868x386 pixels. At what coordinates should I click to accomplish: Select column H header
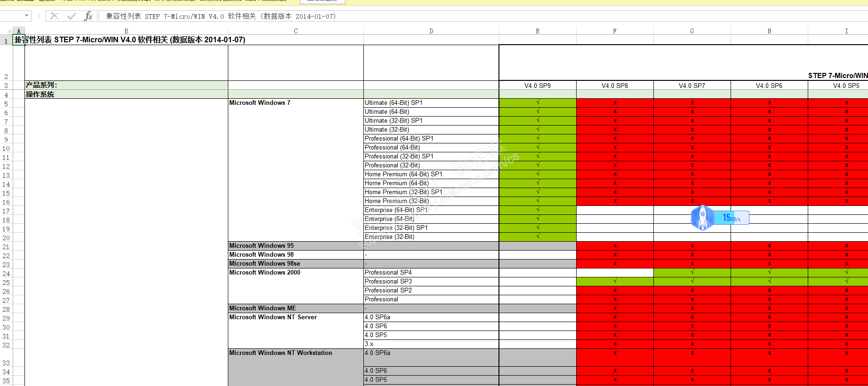pyautogui.click(x=769, y=31)
